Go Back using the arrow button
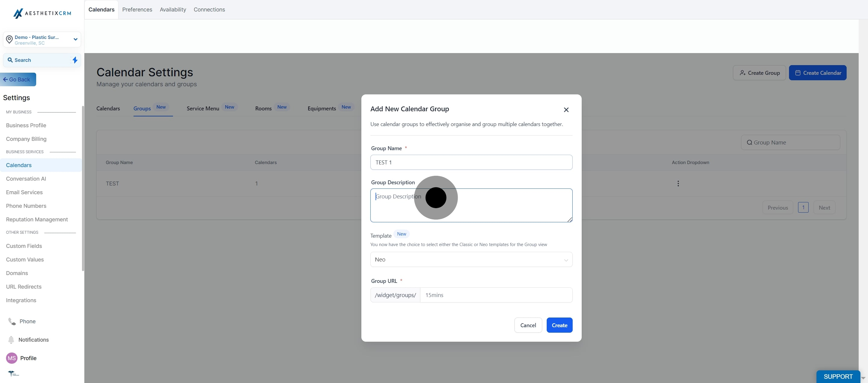This screenshot has width=868, height=383. point(18,80)
